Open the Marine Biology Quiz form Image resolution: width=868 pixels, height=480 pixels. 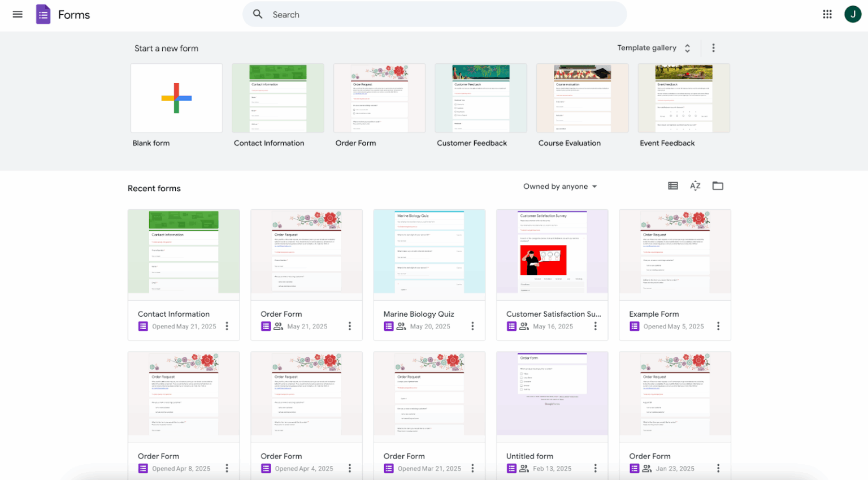429,252
